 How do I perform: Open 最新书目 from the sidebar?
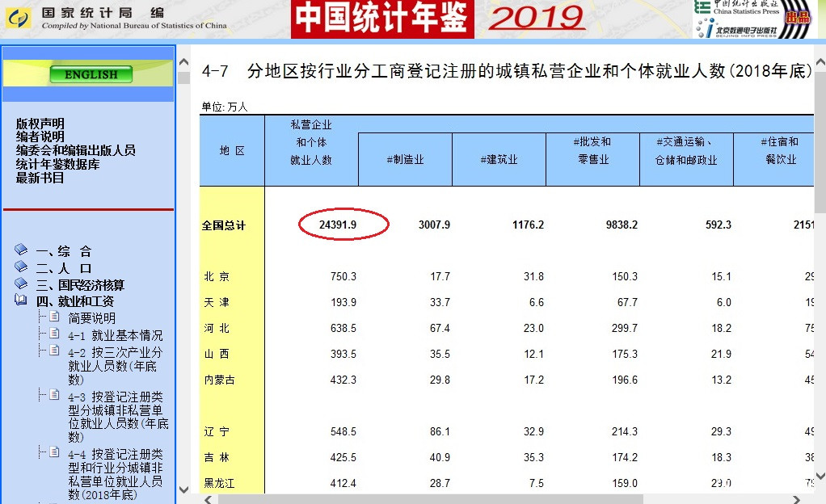[x=40, y=178]
